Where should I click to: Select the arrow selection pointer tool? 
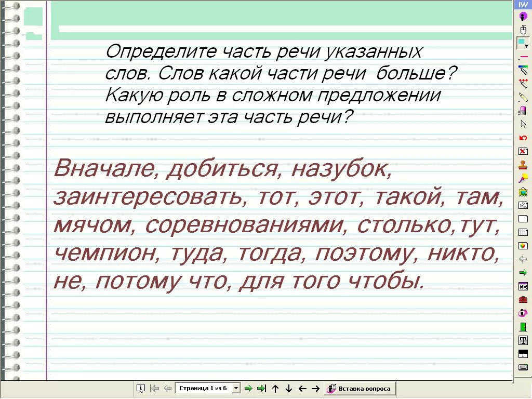pyautogui.click(x=523, y=124)
